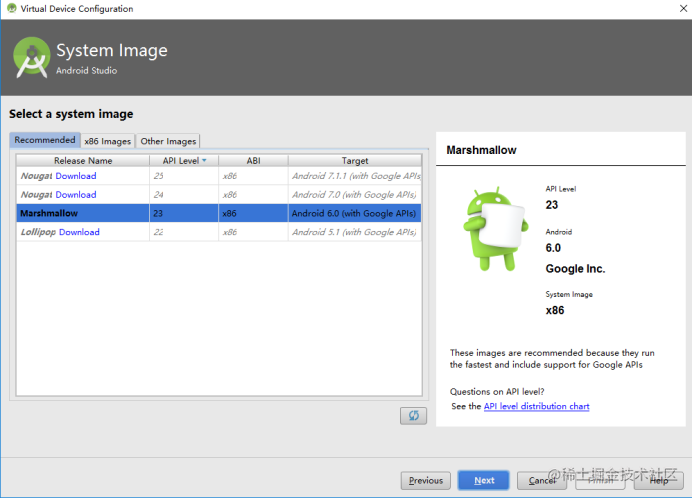
Task: Click the window title bar Android icon
Action: tap(11, 8)
